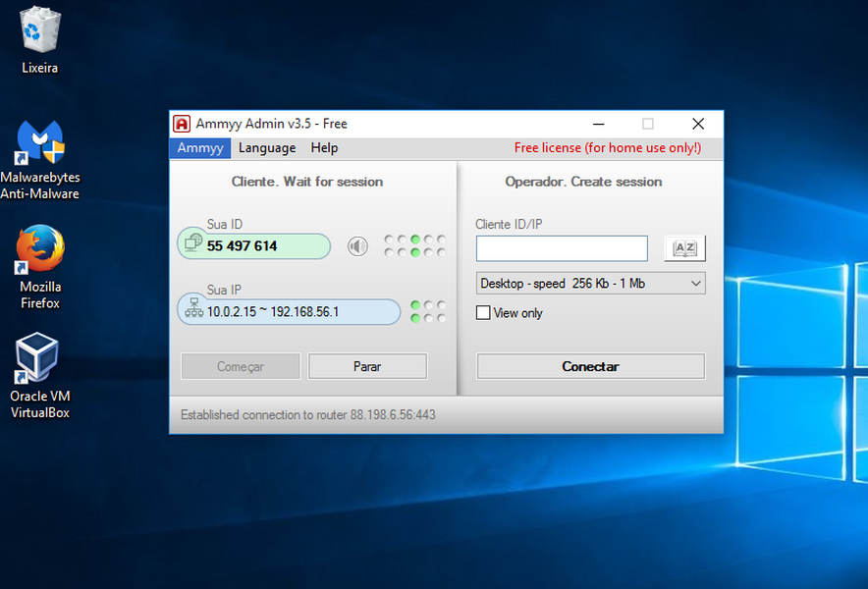Image resolution: width=868 pixels, height=589 pixels.
Task: Click the Parar button
Action: coord(367,366)
